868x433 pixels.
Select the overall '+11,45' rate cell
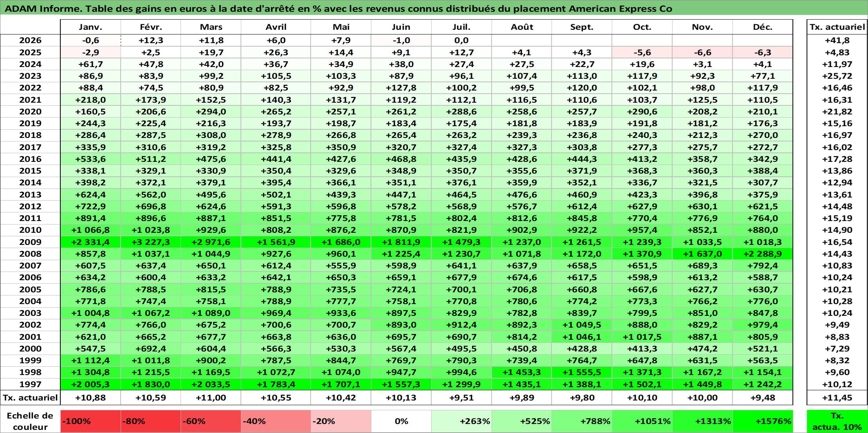pyautogui.click(x=837, y=398)
